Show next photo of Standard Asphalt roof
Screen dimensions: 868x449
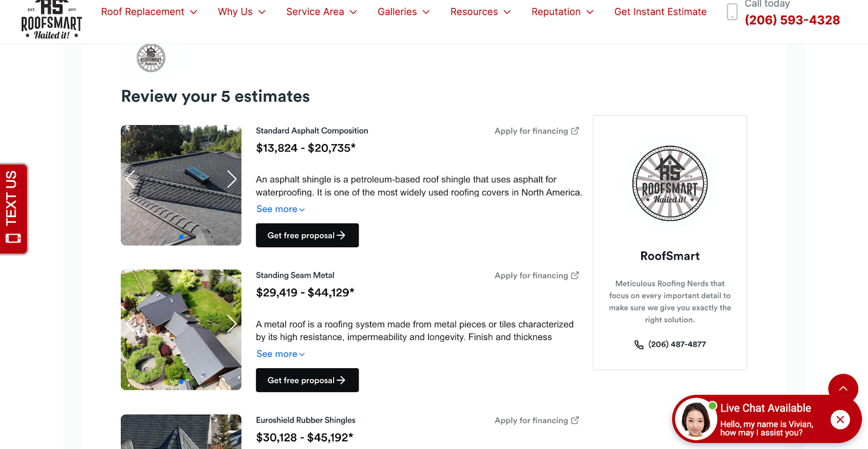coord(232,179)
